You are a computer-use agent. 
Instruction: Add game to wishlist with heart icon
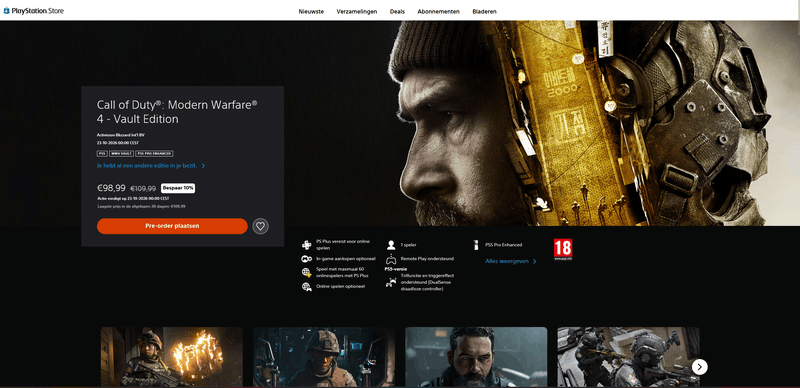pos(260,226)
